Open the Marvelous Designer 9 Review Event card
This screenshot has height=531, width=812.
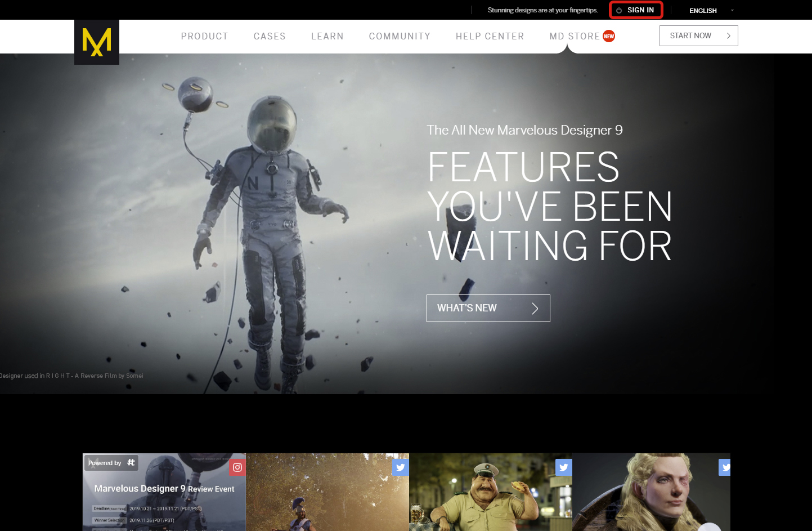pos(164,492)
